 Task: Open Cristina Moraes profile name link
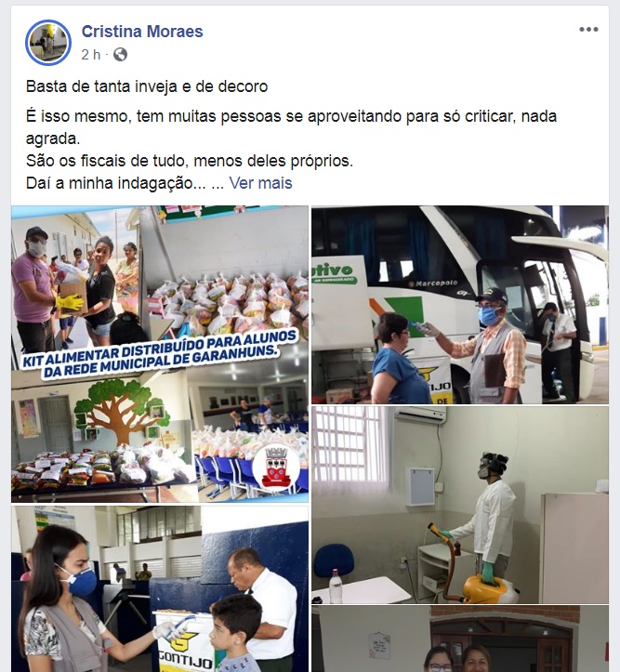coord(142,32)
